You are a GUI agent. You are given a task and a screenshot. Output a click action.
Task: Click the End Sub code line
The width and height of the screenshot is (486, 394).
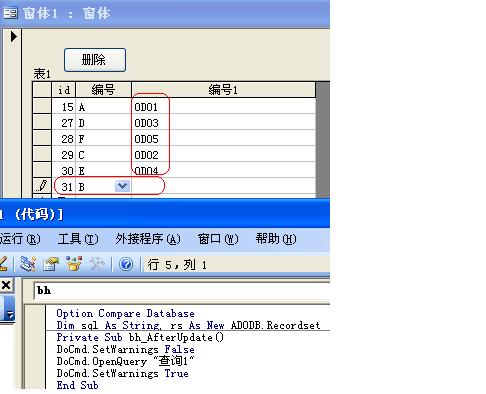tap(77, 385)
